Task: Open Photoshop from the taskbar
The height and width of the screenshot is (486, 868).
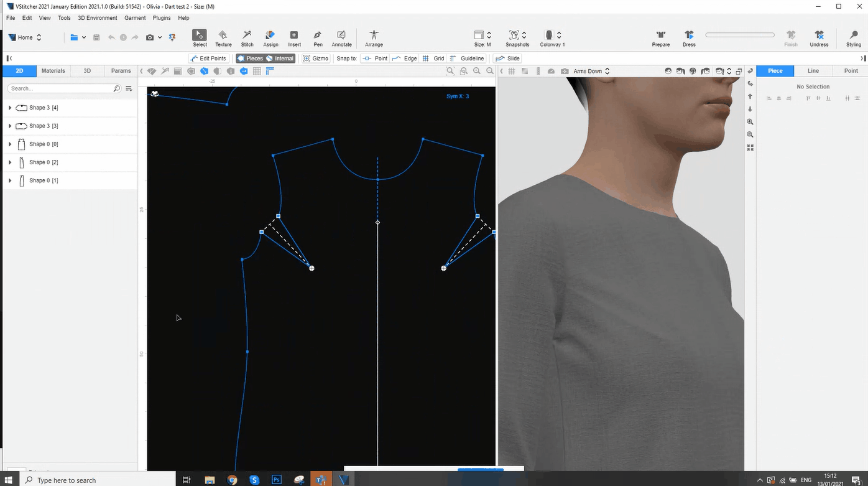Action: pos(277,480)
